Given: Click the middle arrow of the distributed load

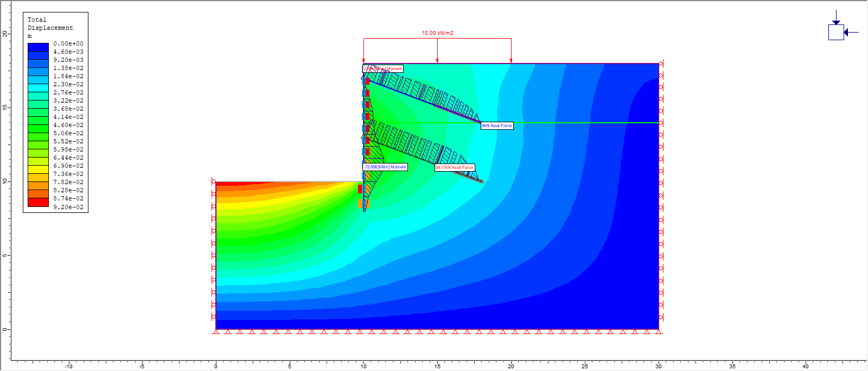Looking at the screenshot, I should click(x=437, y=59).
